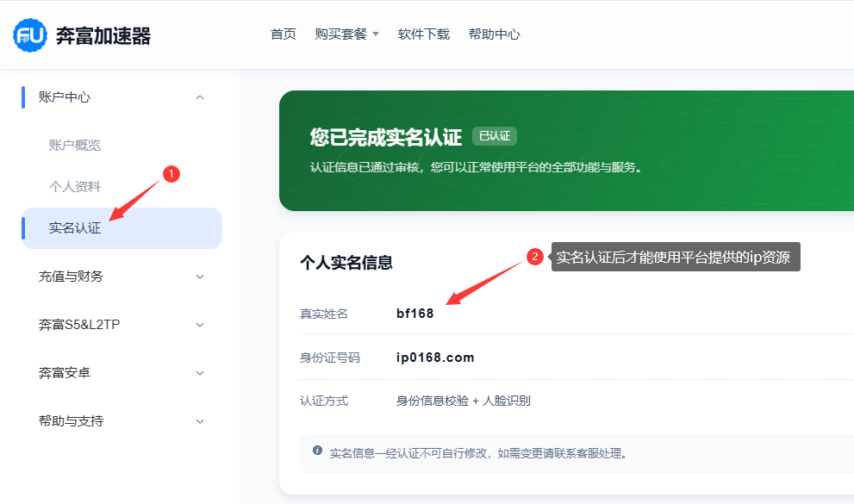Open 软件下载 page
This screenshot has height=504, width=854.
[x=424, y=34]
